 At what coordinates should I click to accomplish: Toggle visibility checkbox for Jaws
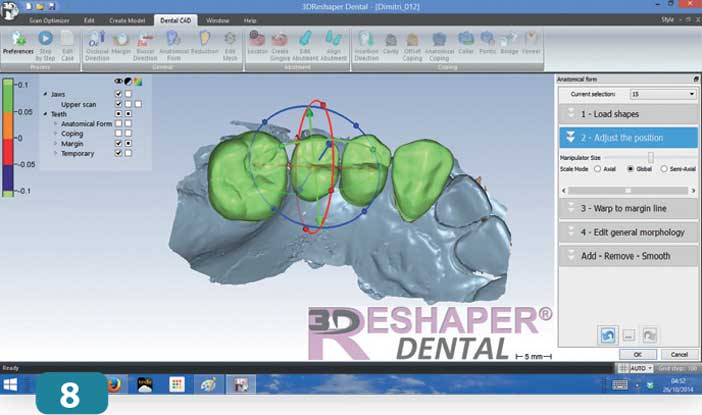pyautogui.click(x=118, y=94)
